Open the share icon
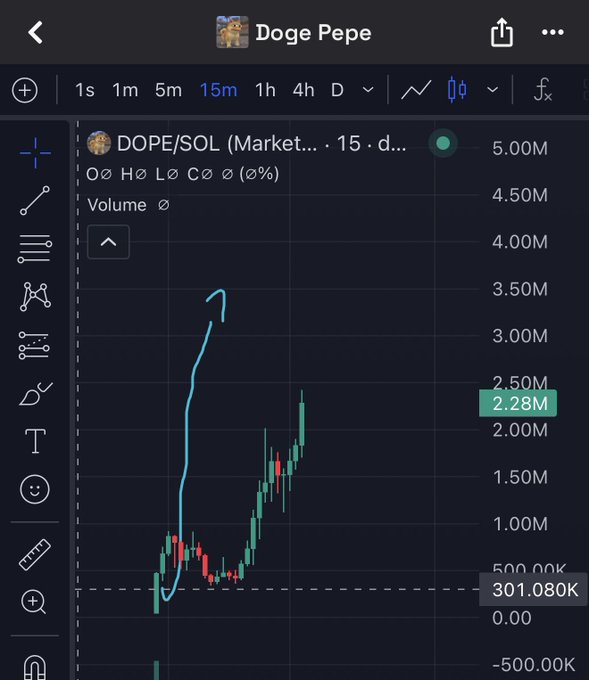 [502, 32]
